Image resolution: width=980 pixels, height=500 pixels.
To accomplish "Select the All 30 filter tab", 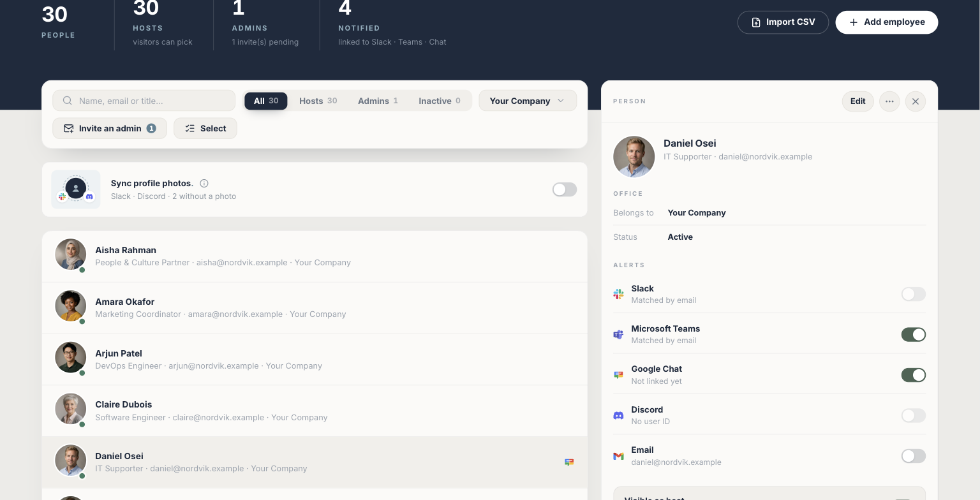I will (266, 101).
